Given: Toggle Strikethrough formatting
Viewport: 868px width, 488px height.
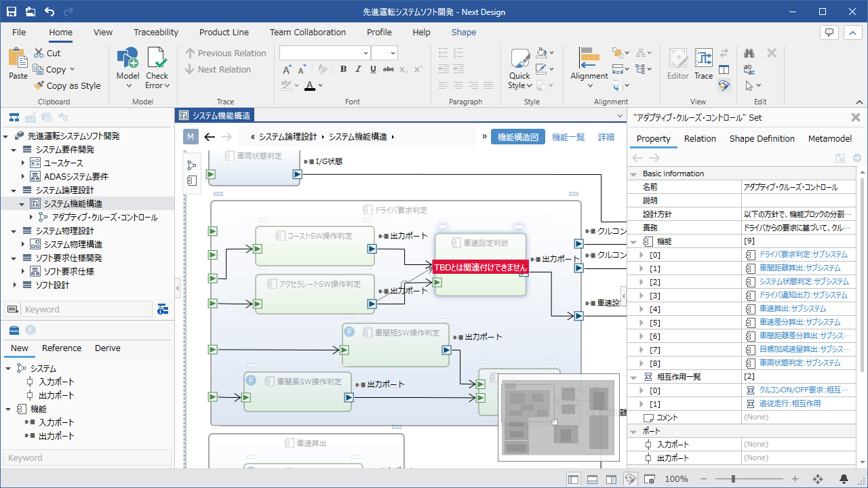Looking at the screenshot, I should (389, 69).
